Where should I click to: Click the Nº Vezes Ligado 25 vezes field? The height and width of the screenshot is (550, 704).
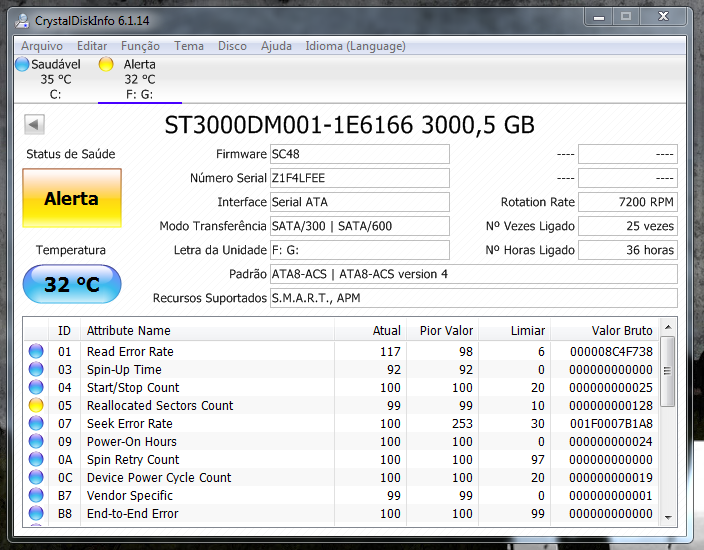pyautogui.click(x=628, y=226)
